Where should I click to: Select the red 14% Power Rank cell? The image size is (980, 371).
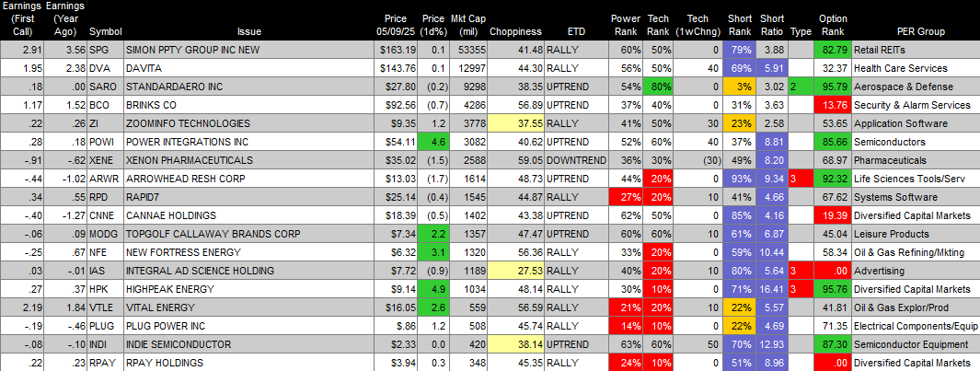[x=626, y=326]
